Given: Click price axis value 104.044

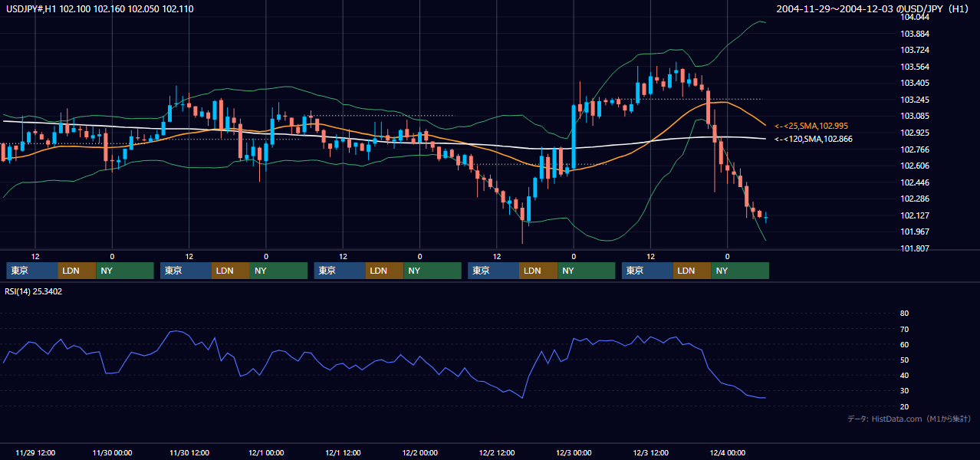Looking at the screenshot, I should (x=915, y=17).
